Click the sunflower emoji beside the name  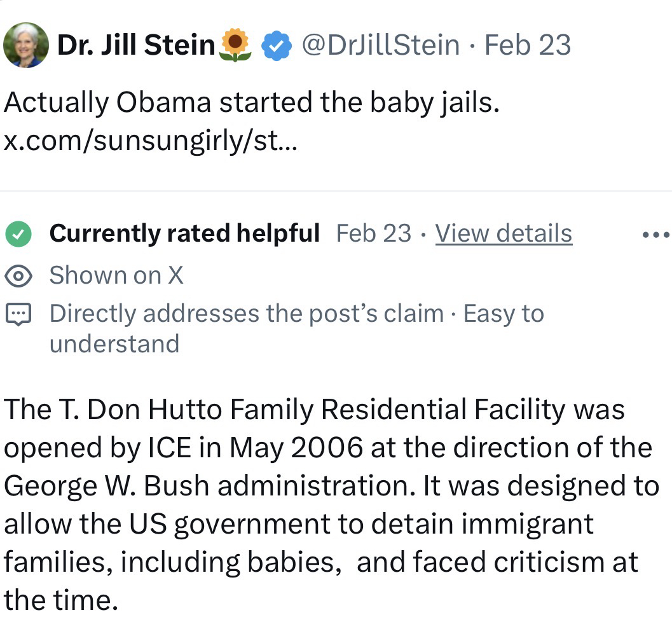(235, 46)
